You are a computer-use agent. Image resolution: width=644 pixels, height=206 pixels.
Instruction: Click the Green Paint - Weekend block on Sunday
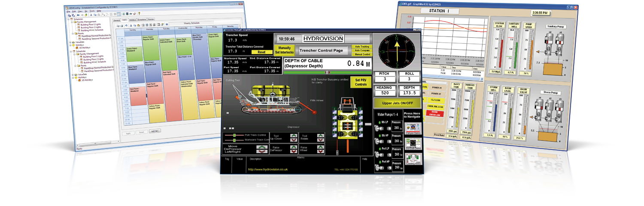point(134,53)
